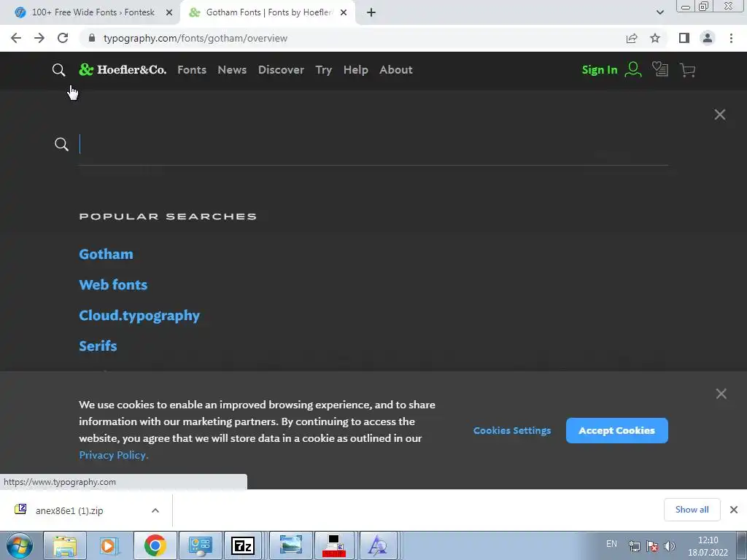Click the typography.com address bar URL
Viewport: 747px width, 560px height.
coord(196,38)
